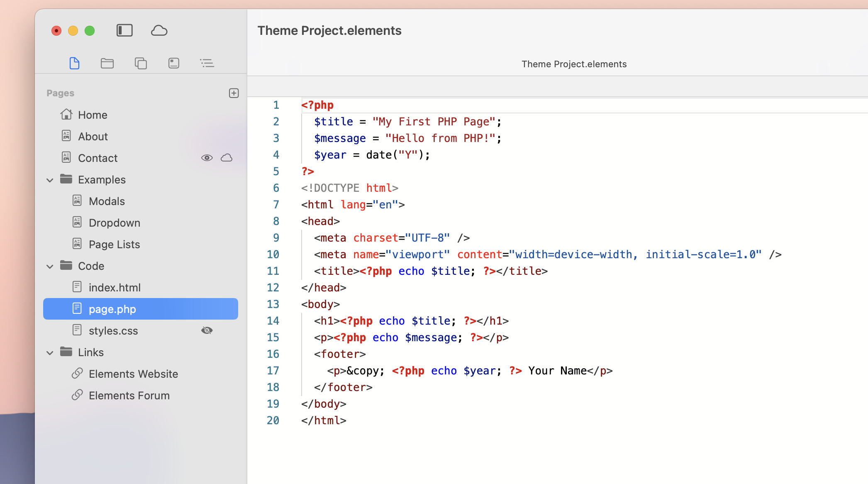Open the Elements Forum link
The image size is (868, 484).
point(129,396)
